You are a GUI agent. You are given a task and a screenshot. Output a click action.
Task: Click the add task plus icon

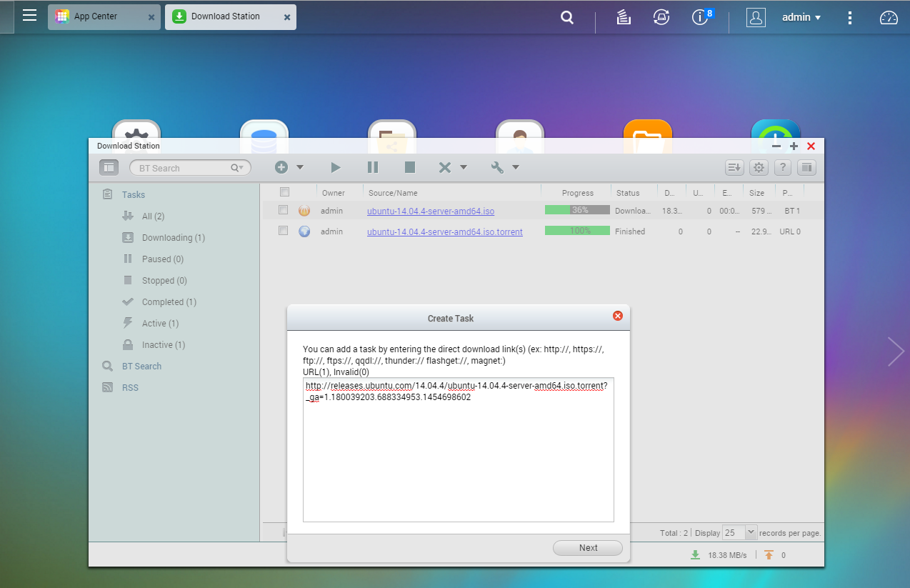(281, 167)
